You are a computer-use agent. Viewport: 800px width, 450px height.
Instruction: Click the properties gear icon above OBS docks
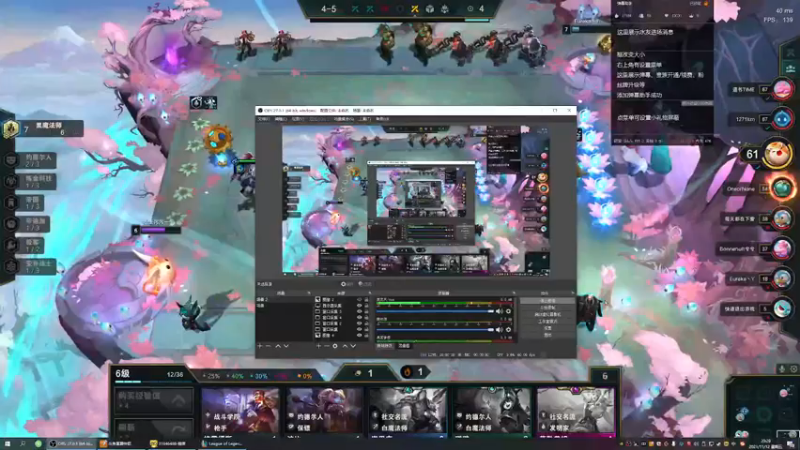click(343, 284)
